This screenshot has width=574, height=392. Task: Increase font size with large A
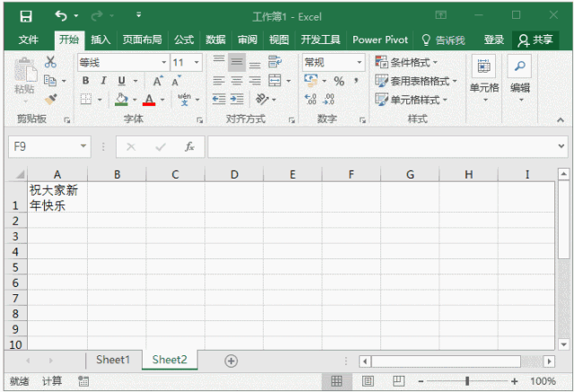158,81
